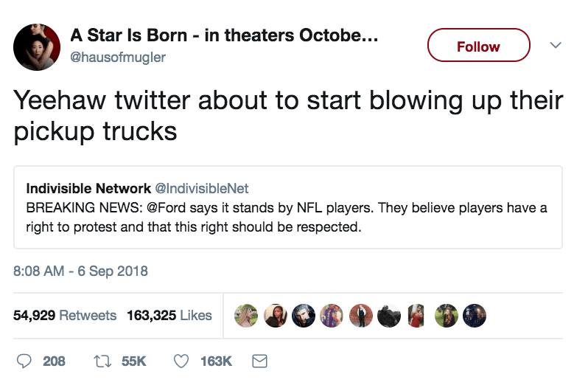The width and height of the screenshot is (588, 388).
Task: Click the reply speech bubble icon
Action: 23,361
